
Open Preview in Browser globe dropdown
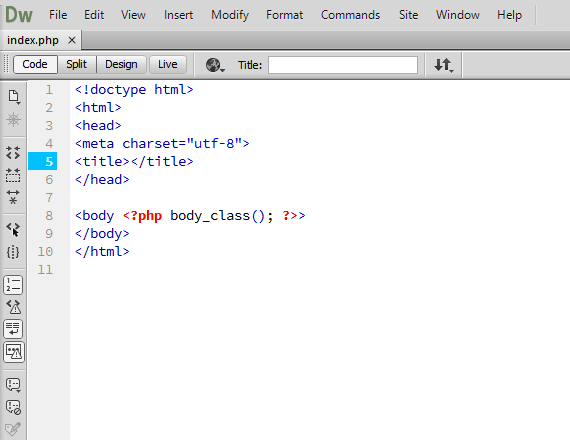click(x=215, y=65)
